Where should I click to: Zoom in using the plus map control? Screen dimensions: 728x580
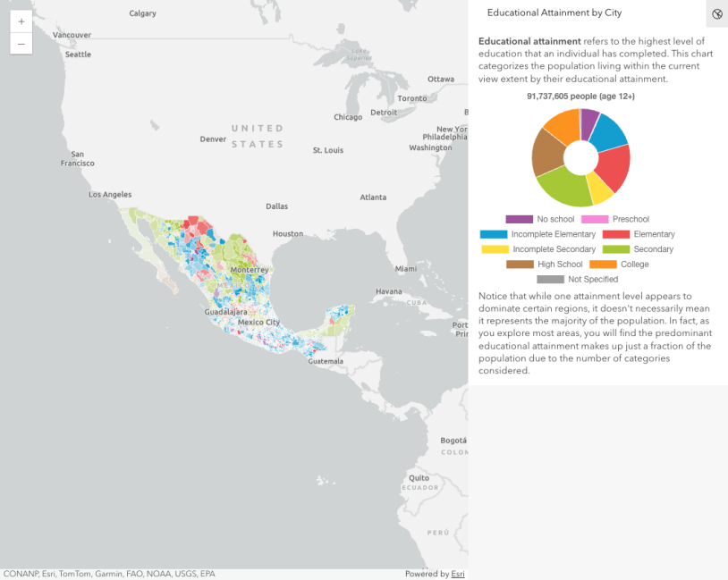coord(21,21)
